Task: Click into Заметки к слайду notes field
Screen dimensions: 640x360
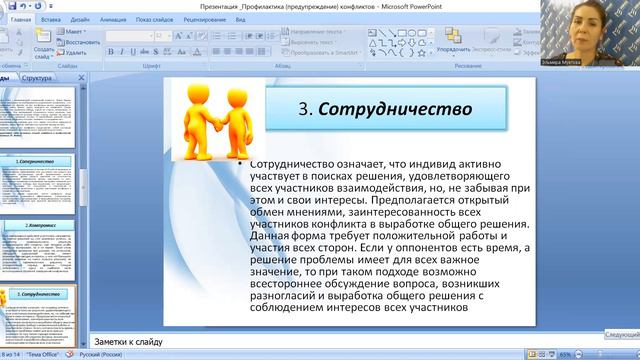Action: (363, 342)
